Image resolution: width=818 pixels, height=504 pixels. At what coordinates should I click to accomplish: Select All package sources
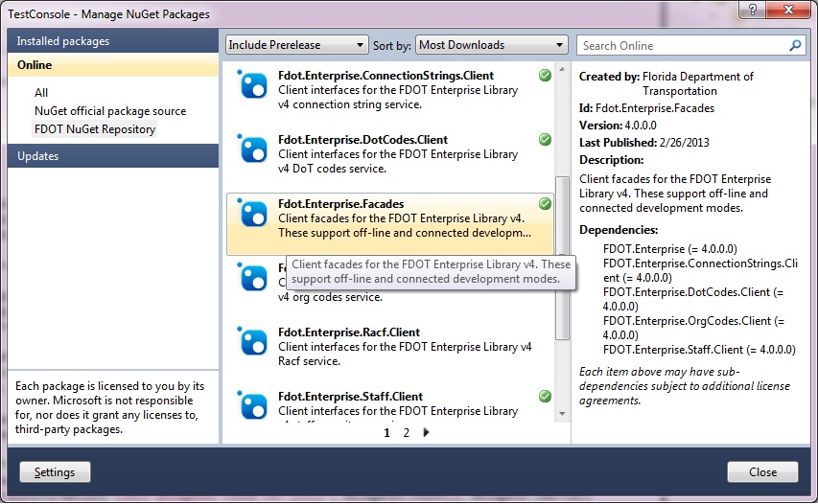41,93
